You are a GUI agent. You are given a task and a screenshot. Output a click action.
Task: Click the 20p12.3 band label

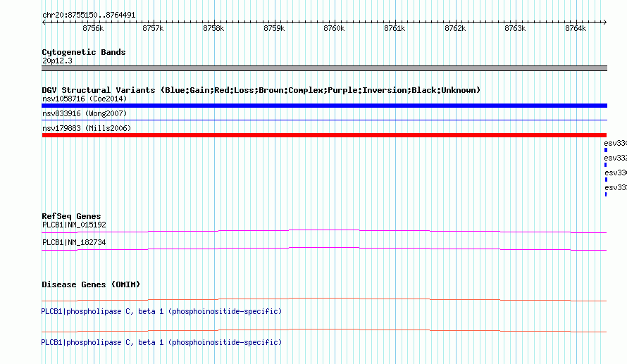coord(57,61)
